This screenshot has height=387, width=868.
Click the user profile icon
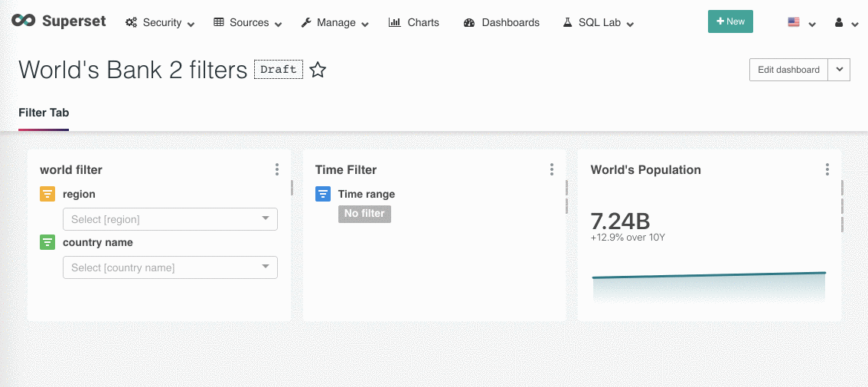839,23
